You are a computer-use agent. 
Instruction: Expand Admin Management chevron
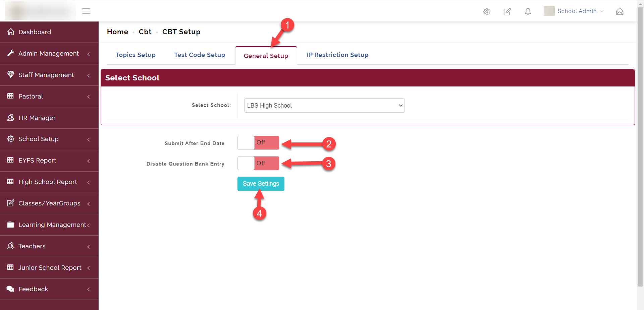(89, 54)
